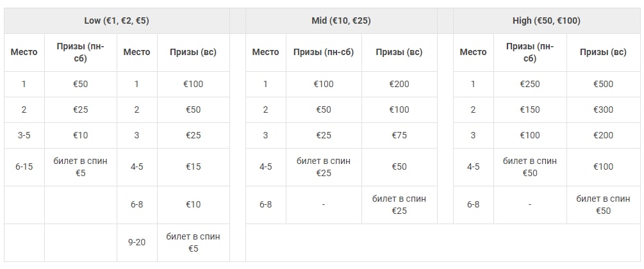Select билет в спин €25 in Mid 4-5 row
Screen dimensions: 644x269
323,167
